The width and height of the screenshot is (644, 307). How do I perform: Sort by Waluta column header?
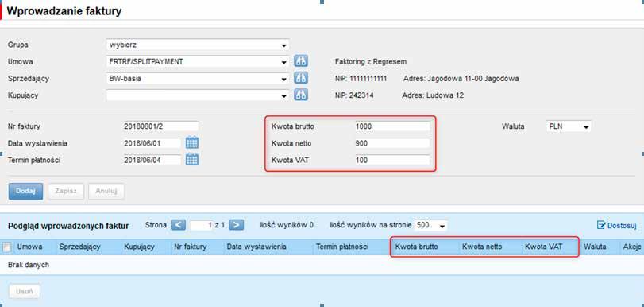pos(595,247)
